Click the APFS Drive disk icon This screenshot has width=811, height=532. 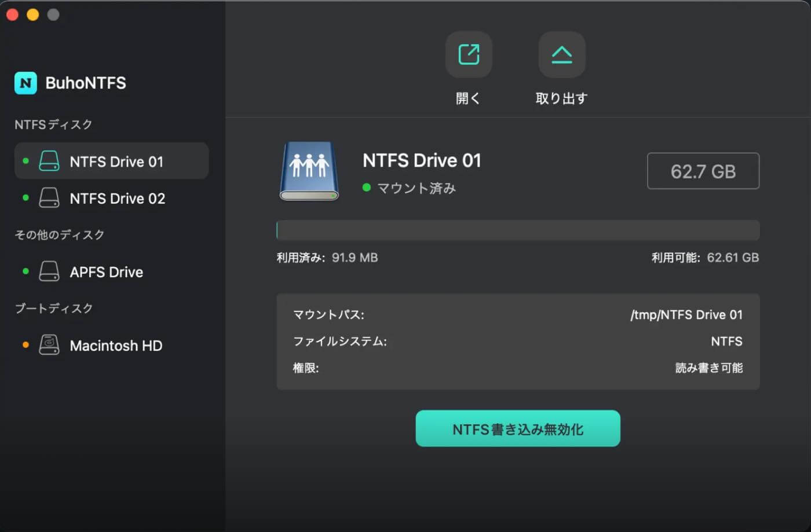pos(49,271)
